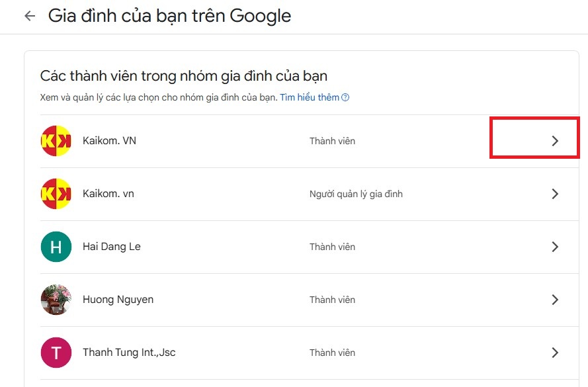588x387 pixels.
Task: Expand the chevron in the Người quản lý gia đình row
Action: [x=555, y=194]
